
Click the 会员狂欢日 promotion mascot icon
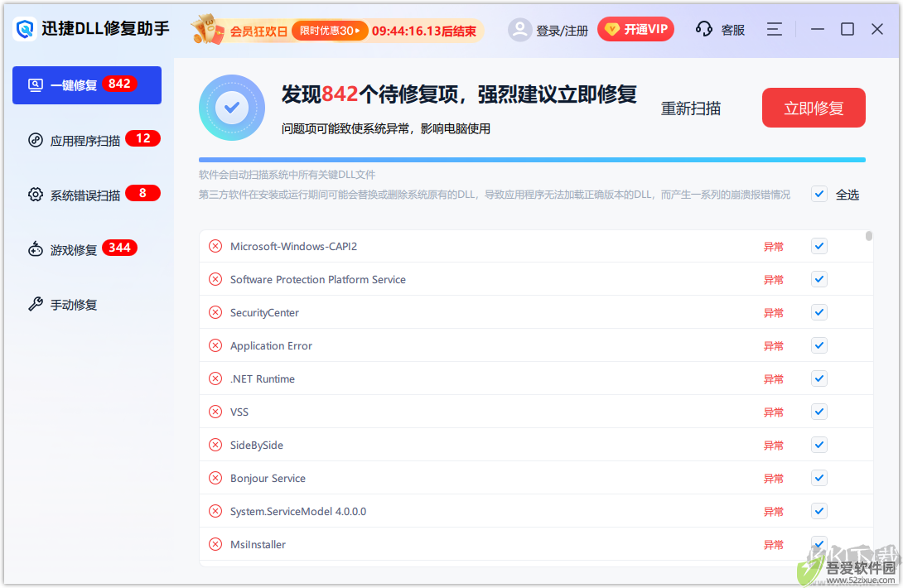click(208, 29)
